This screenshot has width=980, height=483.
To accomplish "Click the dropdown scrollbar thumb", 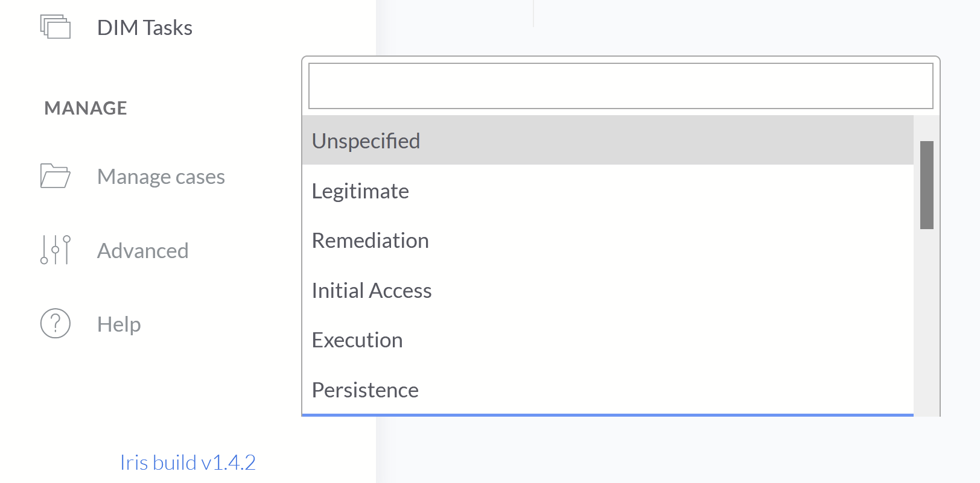I will 924,184.
